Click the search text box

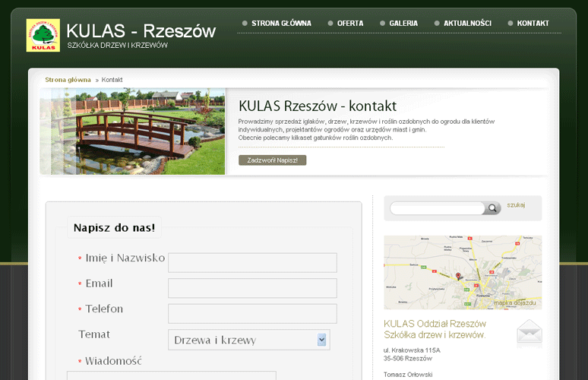438,208
